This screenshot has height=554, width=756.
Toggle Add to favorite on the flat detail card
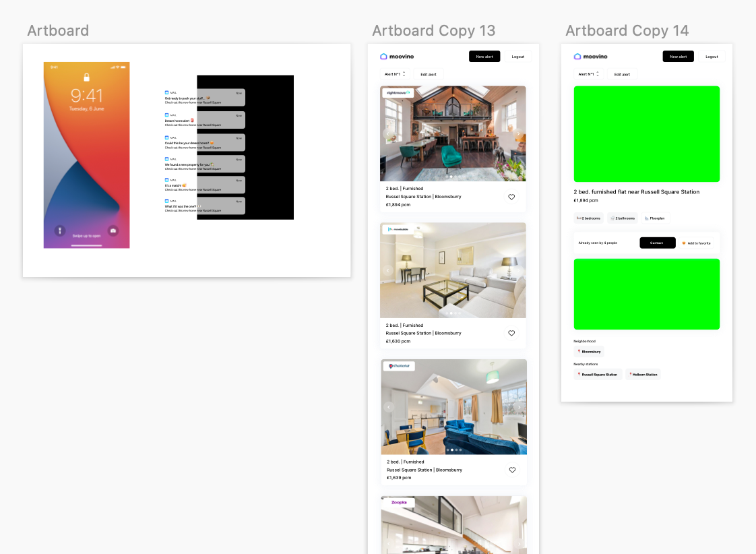click(695, 243)
